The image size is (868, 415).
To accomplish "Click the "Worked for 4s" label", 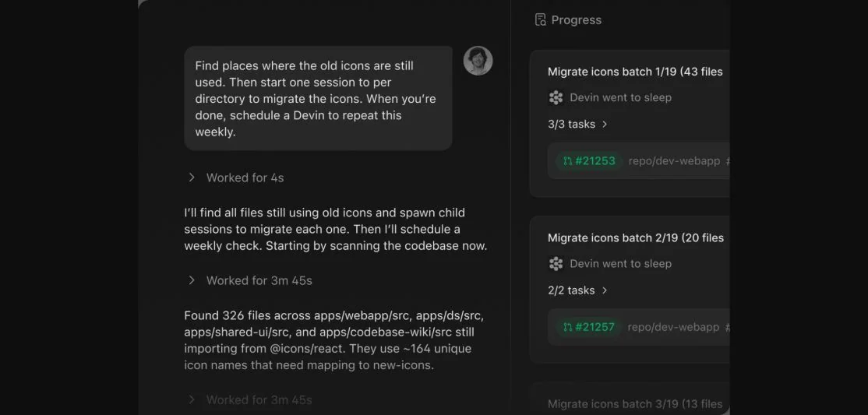I will pyautogui.click(x=245, y=178).
